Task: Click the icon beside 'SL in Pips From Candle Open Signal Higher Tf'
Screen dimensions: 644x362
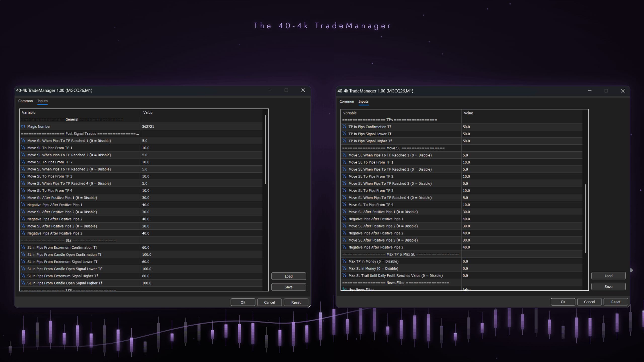Action: [23, 283]
